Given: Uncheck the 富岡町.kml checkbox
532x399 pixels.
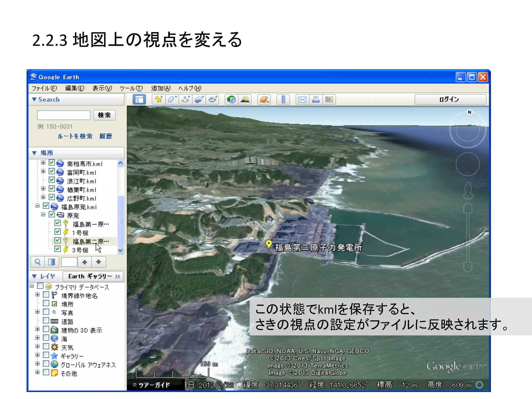Looking at the screenshot, I should pyautogui.click(x=52, y=171).
